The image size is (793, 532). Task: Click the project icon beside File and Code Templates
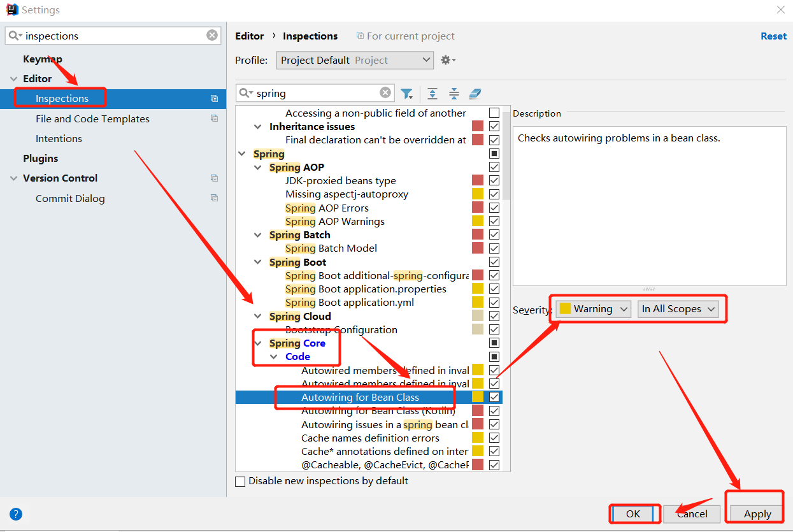(214, 119)
